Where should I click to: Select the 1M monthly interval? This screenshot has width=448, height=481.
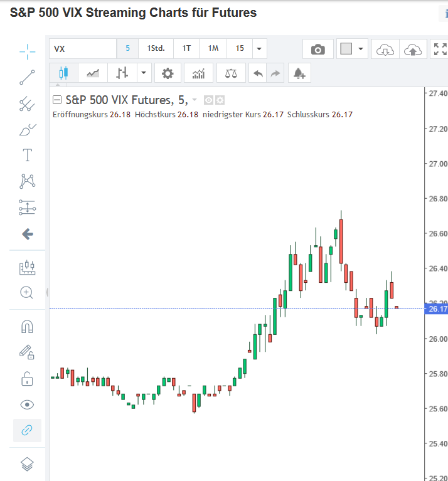pos(213,48)
